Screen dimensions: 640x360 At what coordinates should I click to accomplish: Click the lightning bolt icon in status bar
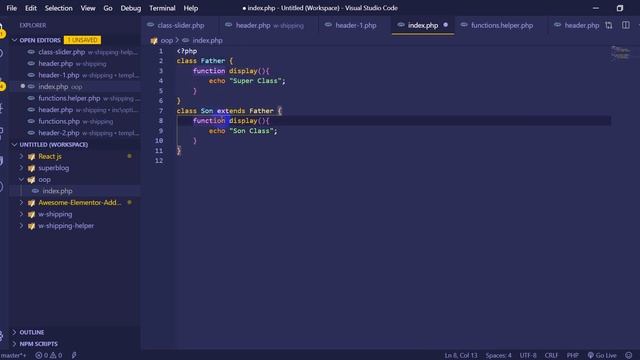click(74, 355)
